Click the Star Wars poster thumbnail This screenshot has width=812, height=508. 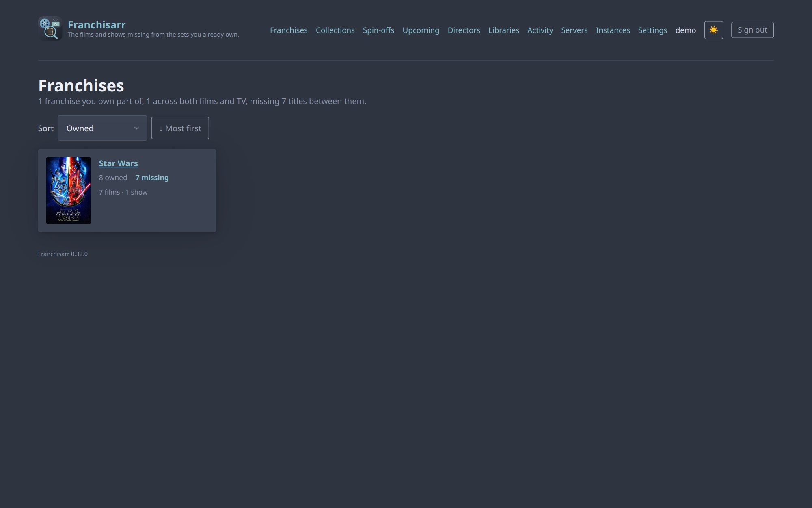pos(68,190)
